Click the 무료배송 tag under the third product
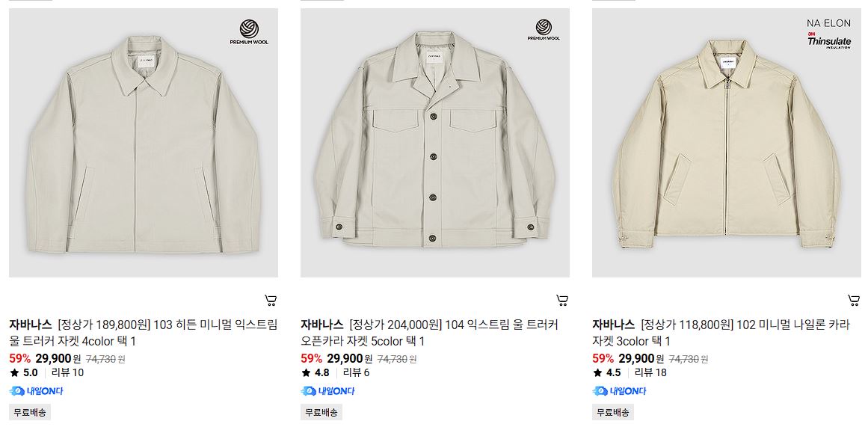Screen dimensions: 868x427 613,412
